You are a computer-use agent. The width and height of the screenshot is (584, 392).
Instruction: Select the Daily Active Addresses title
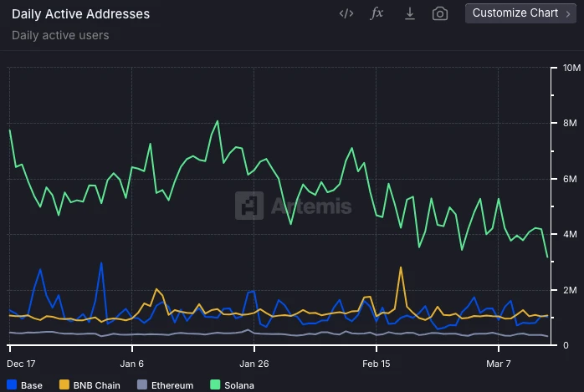(81, 14)
